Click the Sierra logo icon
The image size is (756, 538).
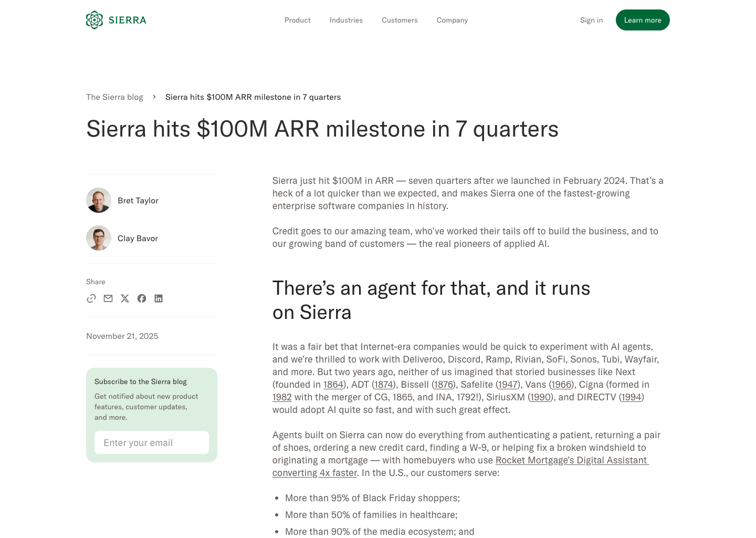coord(94,20)
